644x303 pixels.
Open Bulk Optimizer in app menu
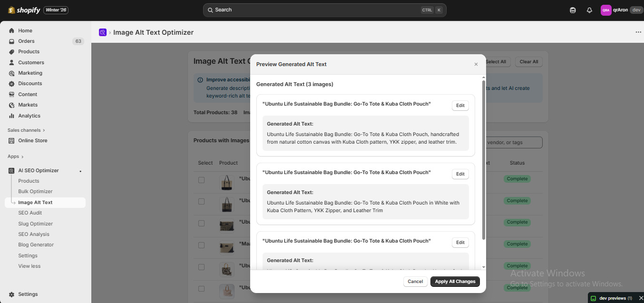[x=35, y=191]
